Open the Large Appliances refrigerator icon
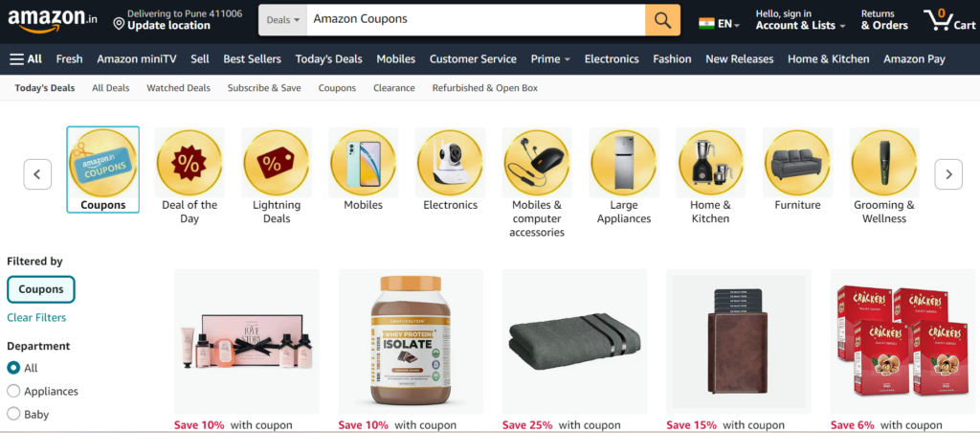 tap(624, 163)
